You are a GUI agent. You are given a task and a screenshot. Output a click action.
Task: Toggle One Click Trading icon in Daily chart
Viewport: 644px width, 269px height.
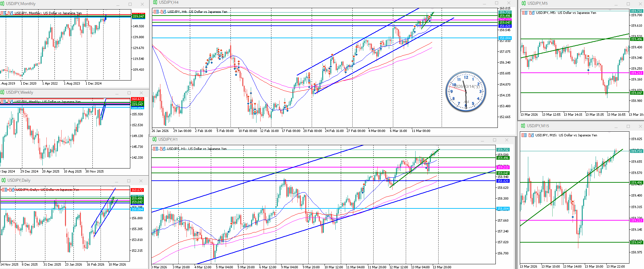click(x=12, y=190)
